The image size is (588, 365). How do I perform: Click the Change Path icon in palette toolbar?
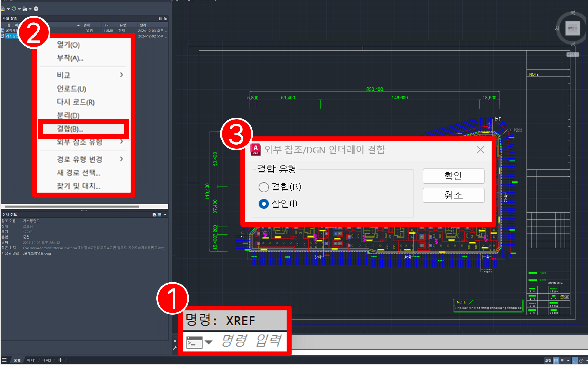(x=25, y=9)
